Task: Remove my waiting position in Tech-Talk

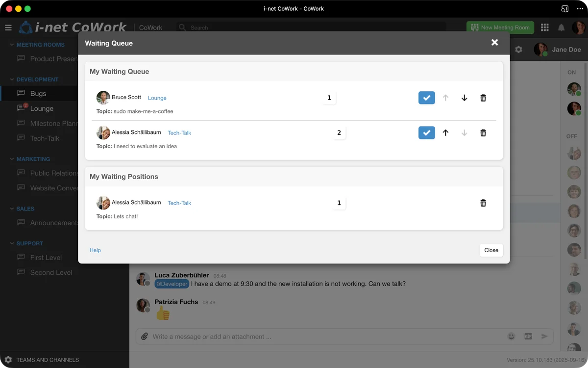Action: pos(483,203)
